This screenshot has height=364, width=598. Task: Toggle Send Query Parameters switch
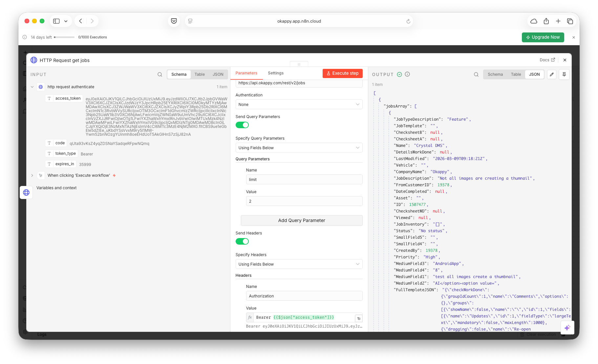click(242, 125)
